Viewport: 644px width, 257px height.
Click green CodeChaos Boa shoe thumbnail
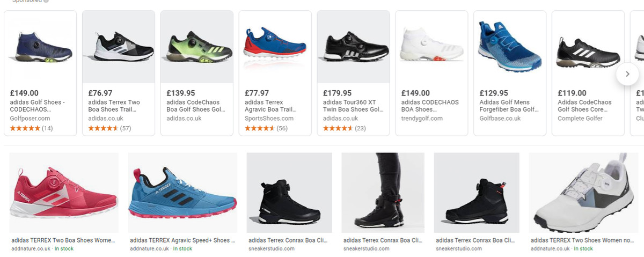tap(197, 47)
